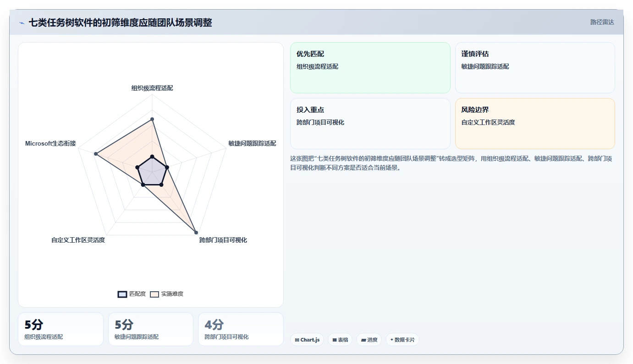Select the Chart.js chip
Image resolution: width=633 pixels, height=364 pixels.
[x=307, y=340]
